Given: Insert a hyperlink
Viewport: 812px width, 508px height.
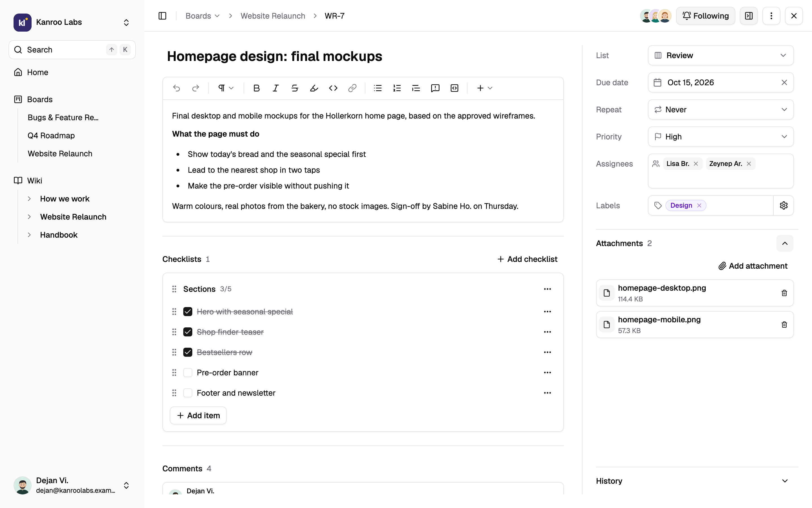Looking at the screenshot, I should [x=352, y=88].
